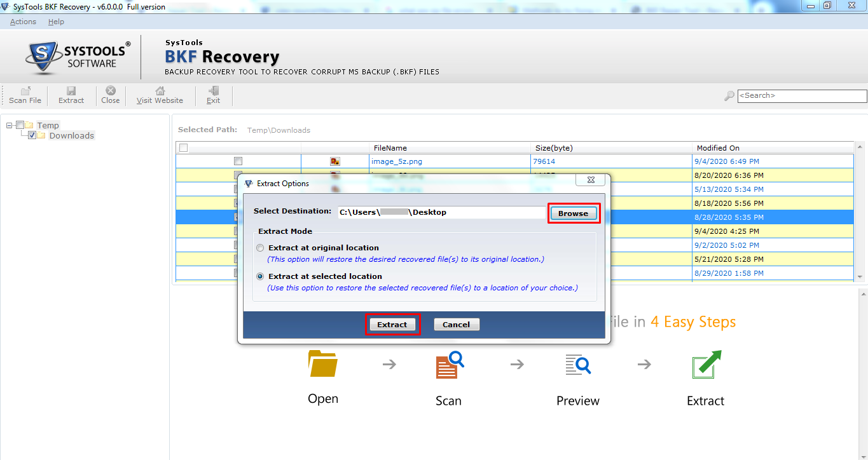Select Extract at original location radio button
This screenshot has height=460, width=868.
coord(259,248)
